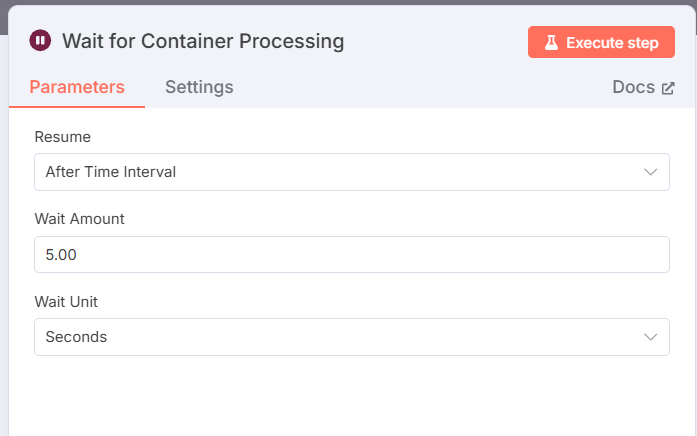Click the dimmed backdrop above the panel
Viewport: 697px width, 436px height.
point(348,2)
